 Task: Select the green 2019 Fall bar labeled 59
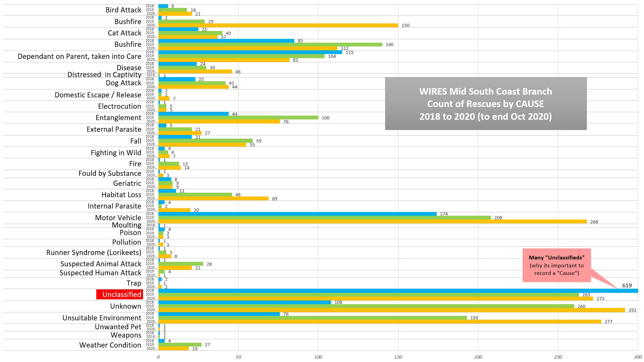point(205,141)
